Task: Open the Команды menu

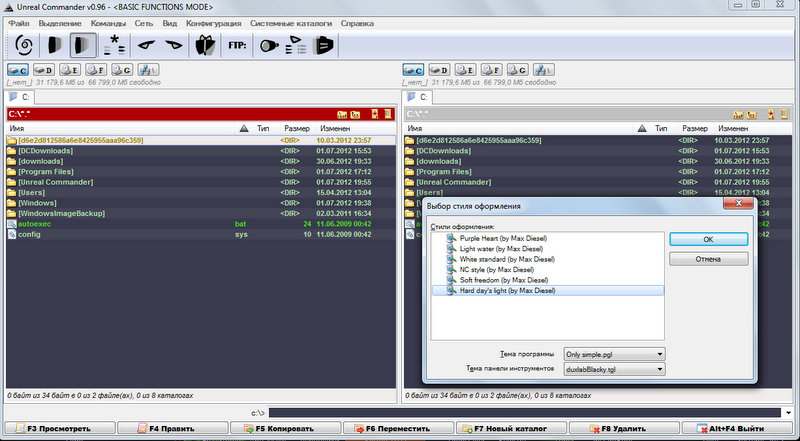Action: [108, 23]
